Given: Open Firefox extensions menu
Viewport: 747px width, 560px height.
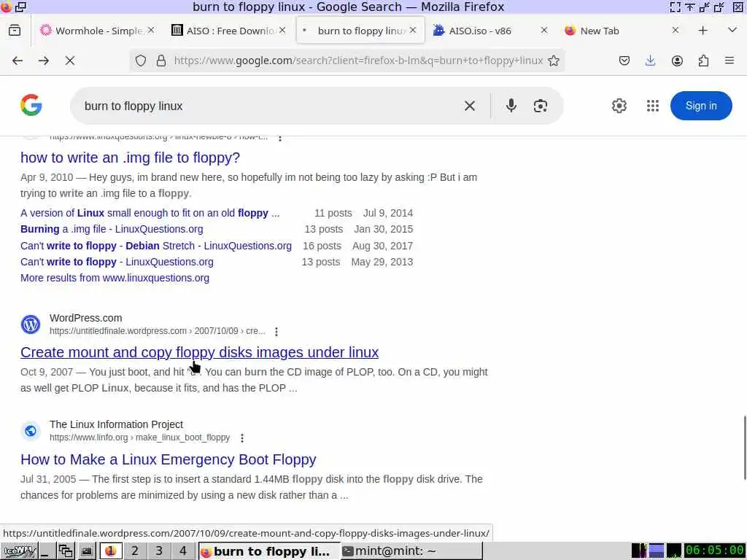Looking at the screenshot, I should tap(703, 61).
